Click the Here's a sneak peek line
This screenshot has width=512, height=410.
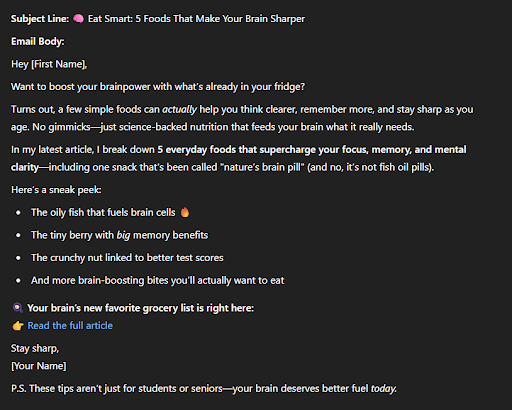point(56,190)
